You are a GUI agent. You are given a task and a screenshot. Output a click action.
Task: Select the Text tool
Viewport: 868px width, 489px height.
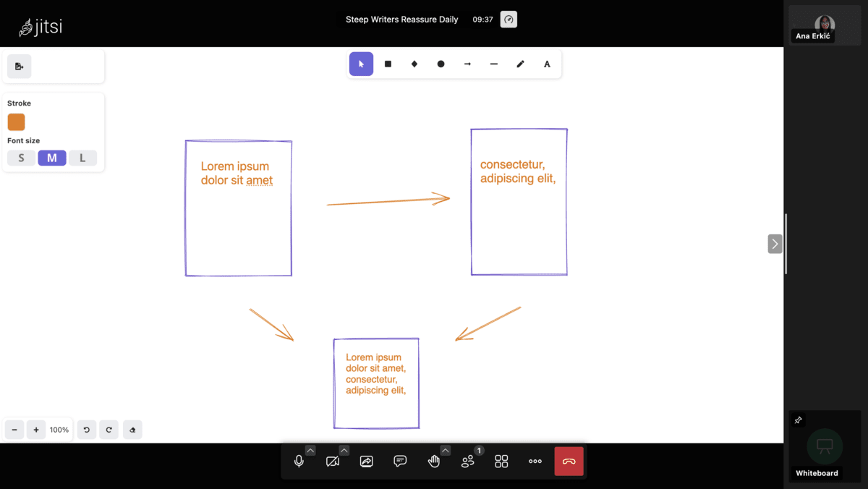point(547,64)
